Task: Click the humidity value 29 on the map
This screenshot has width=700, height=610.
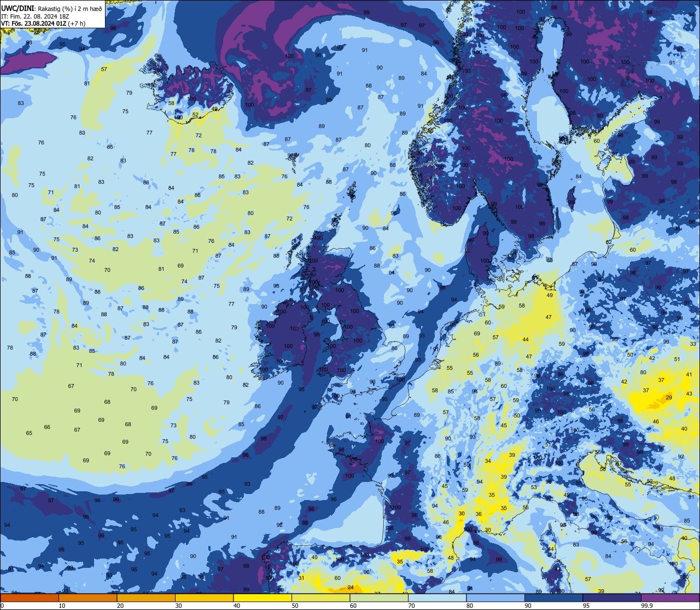Action: 669,398
